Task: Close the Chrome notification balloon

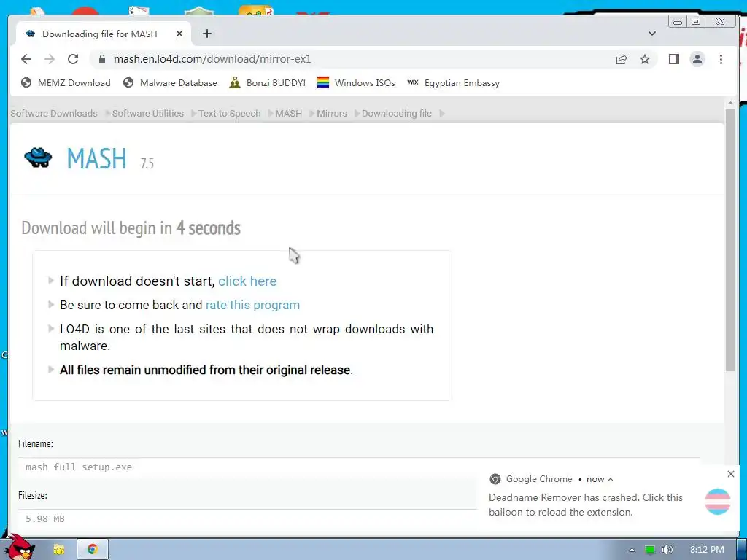Action: pyautogui.click(x=731, y=474)
